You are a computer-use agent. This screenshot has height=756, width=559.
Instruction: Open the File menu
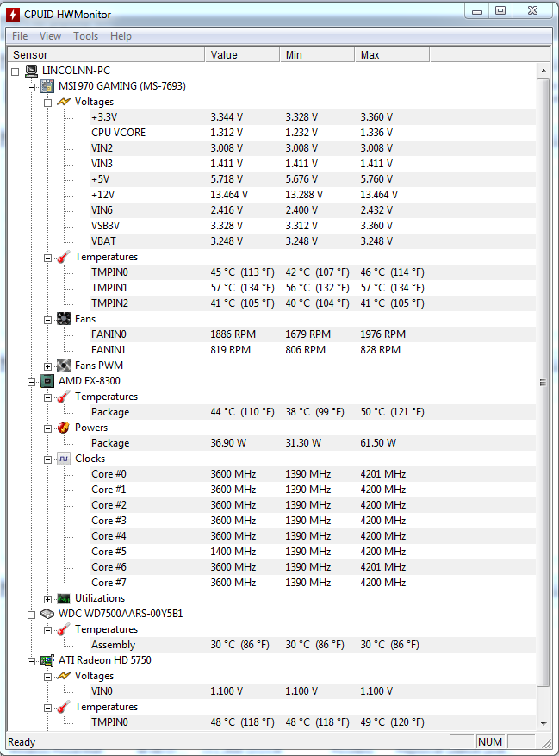(x=20, y=36)
